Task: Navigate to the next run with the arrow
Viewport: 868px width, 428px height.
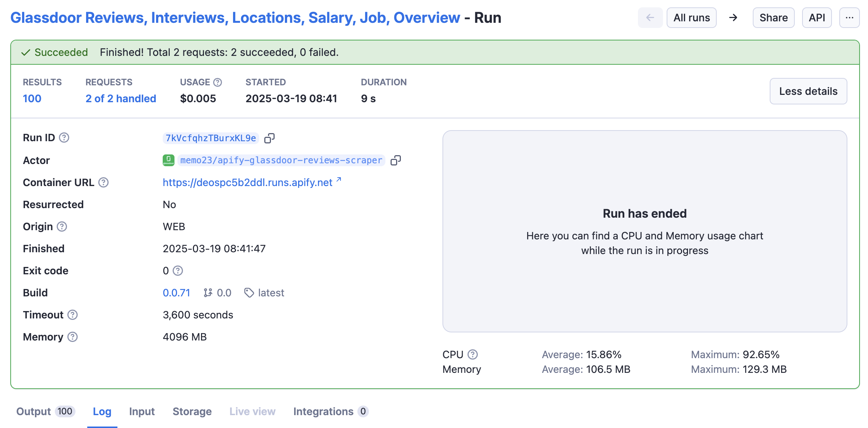Action: (x=733, y=17)
